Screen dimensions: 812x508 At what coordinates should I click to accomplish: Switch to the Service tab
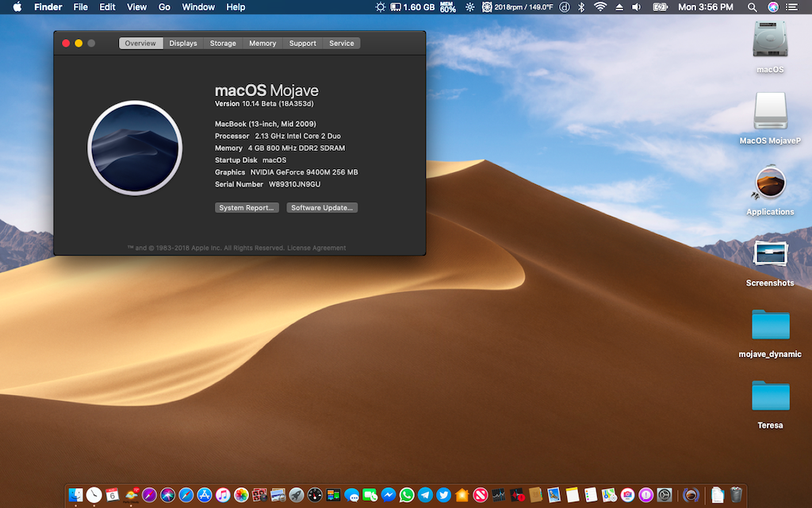click(x=342, y=43)
